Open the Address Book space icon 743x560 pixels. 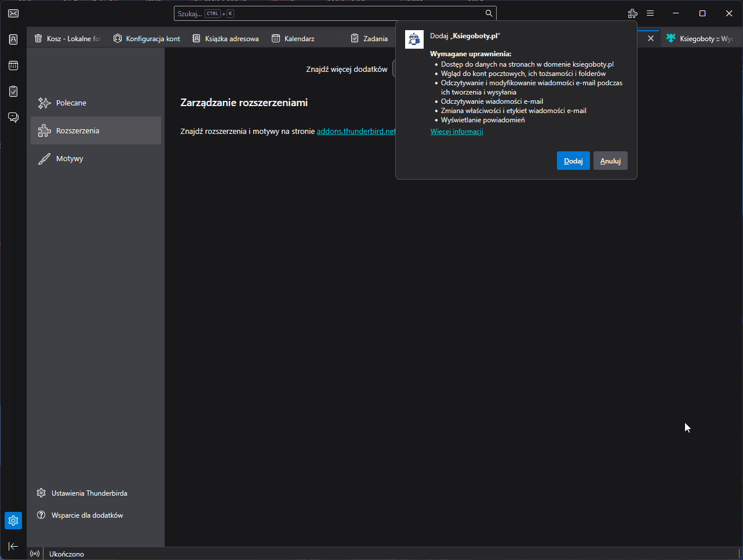click(x=13, y=39)
